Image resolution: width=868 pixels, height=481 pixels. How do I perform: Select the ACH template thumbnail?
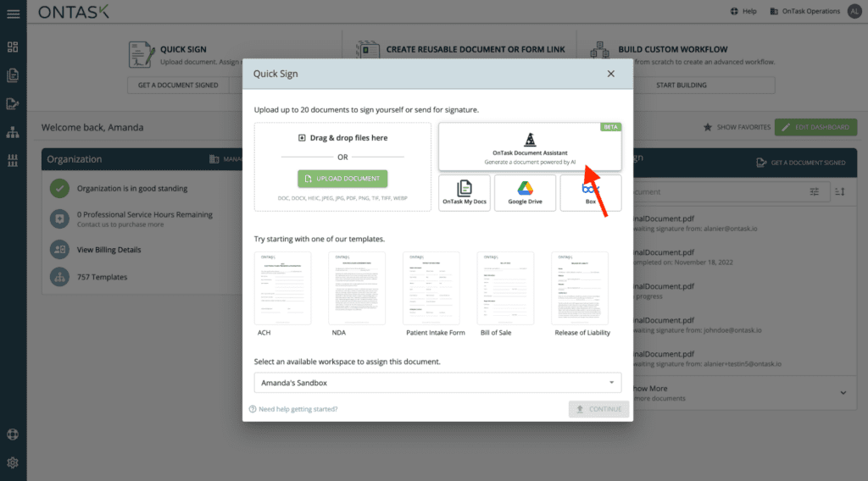pyautogui.click(x=282, y=288)
